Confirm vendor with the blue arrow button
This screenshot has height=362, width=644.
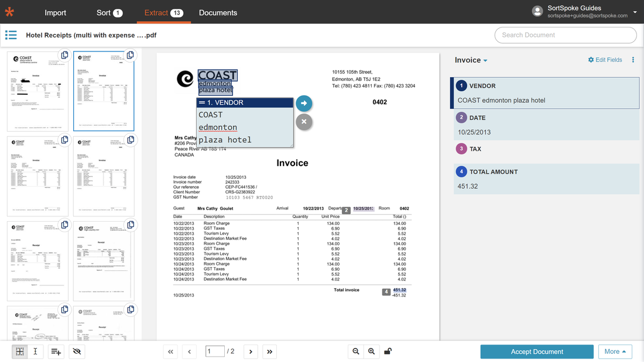304,103
